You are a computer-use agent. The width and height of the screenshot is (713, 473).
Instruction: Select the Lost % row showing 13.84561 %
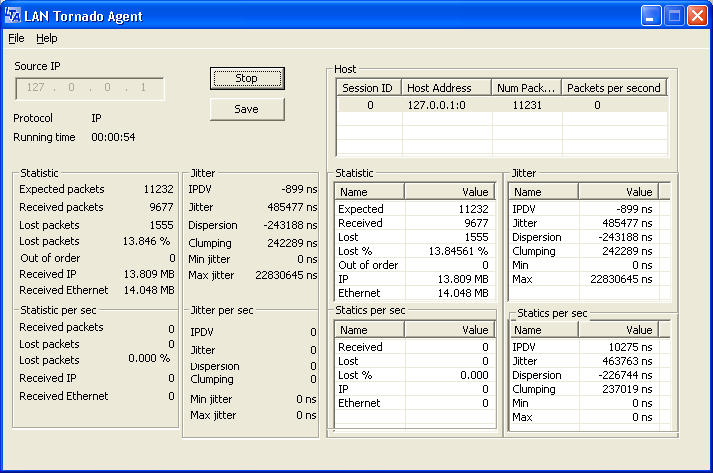coord(414,251)
